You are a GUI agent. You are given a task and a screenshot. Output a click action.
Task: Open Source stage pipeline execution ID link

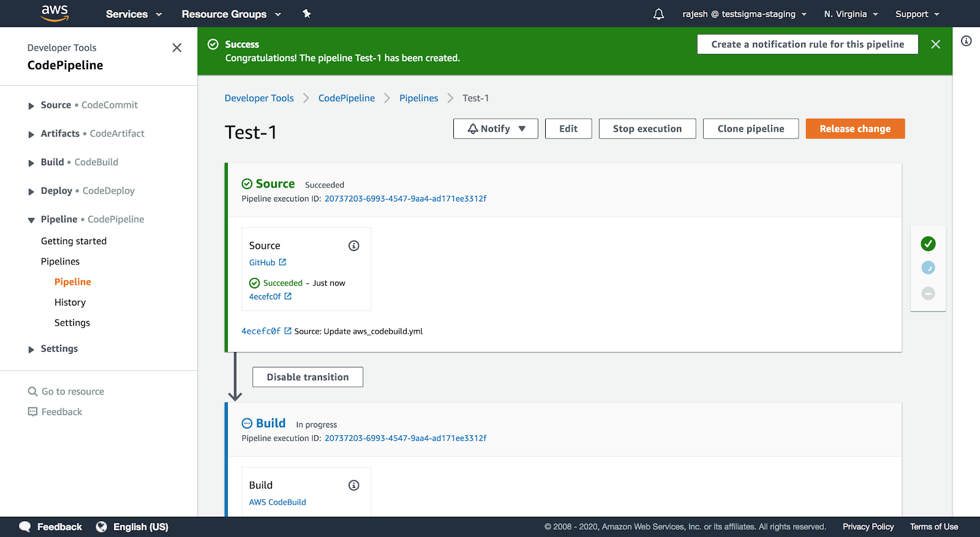(x=405, y=198)
